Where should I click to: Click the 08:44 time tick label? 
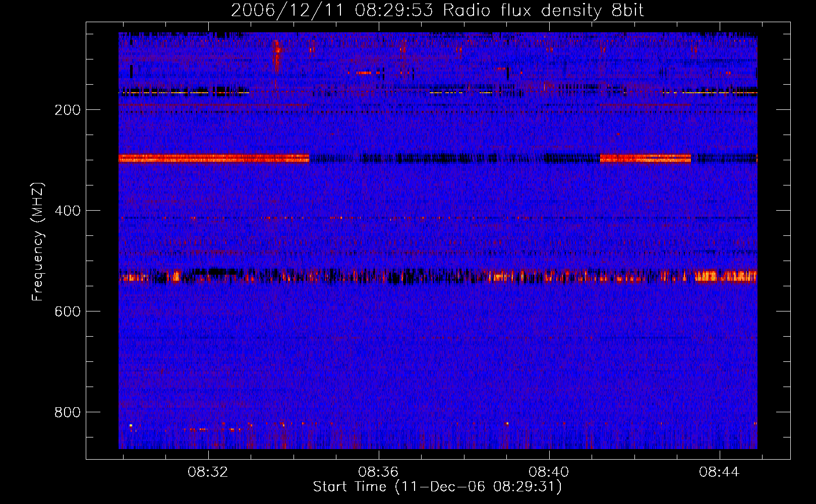[719, 472]
